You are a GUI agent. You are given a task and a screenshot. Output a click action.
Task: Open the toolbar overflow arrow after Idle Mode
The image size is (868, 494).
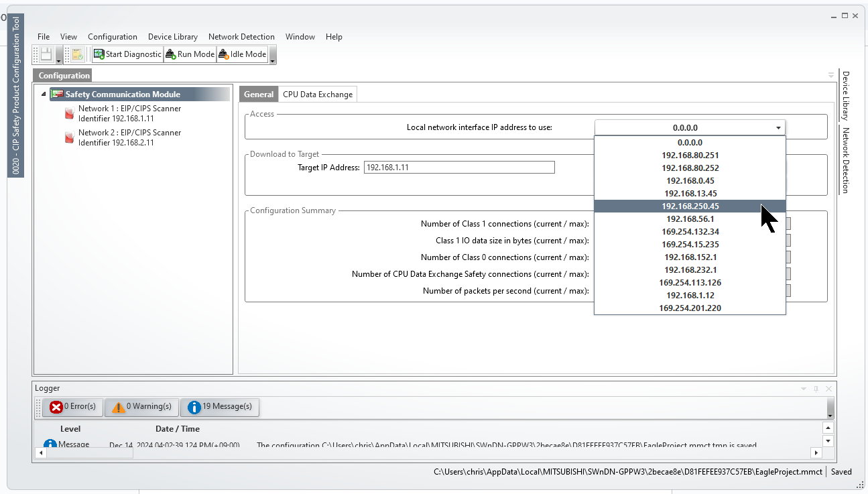pos(272,56)
